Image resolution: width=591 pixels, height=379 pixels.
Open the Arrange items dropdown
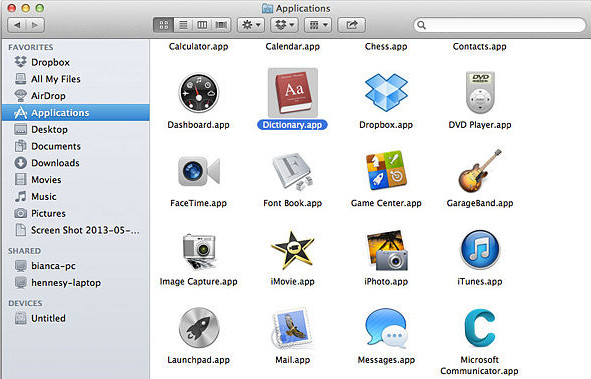pyautogui.click(x=318, y=25)
